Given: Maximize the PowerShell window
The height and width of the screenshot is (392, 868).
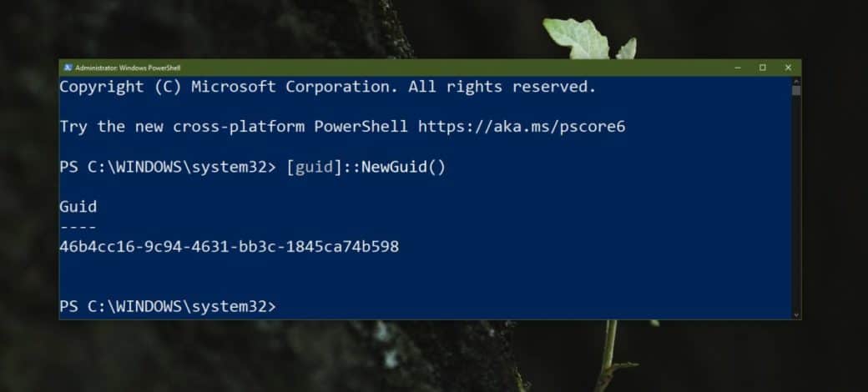Looking at the screenshot, I should [x=762, y=68].
